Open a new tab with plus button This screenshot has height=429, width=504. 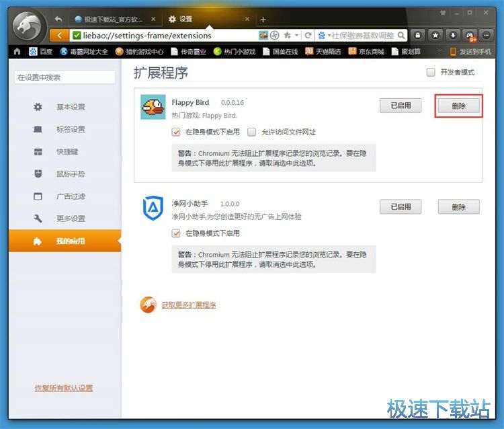pos(263,19)
